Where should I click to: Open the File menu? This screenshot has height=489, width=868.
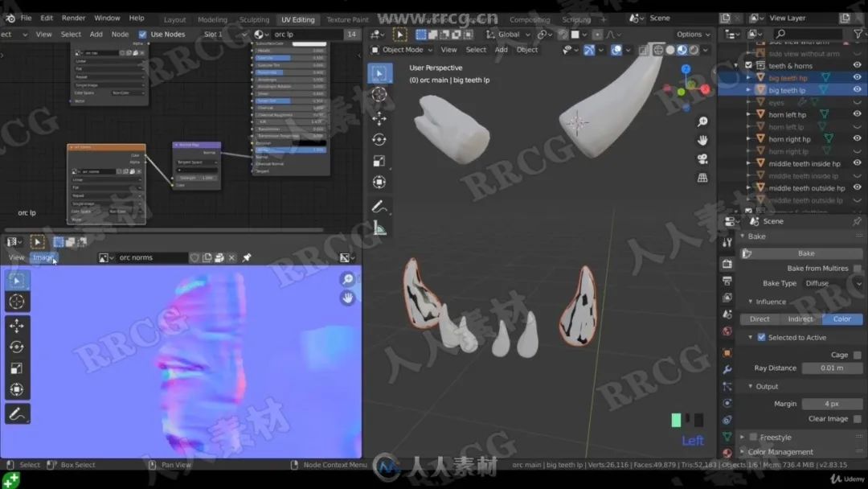click(26, 18)
